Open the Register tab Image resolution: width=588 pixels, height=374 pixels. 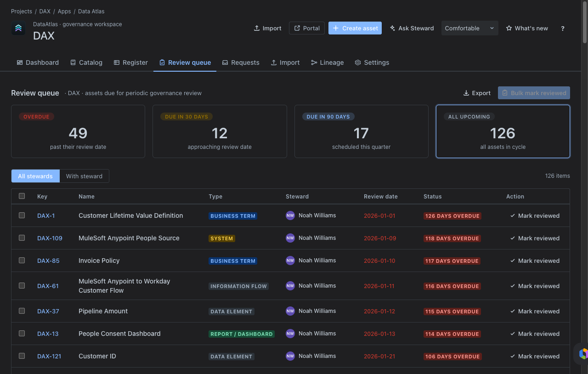(x=131, y=62)
